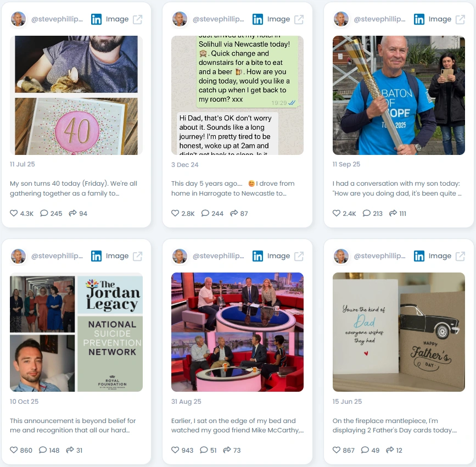Viewport: 476px width, 467px height.
Task: Open The Jordan Legacy collage image
Action: (76, 332)
